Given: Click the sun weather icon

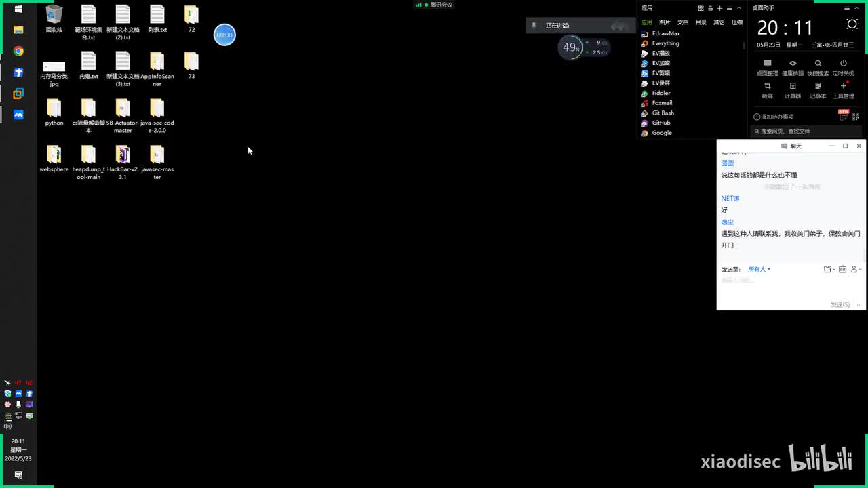Looking at the screenshot, I should pos(852,24).
